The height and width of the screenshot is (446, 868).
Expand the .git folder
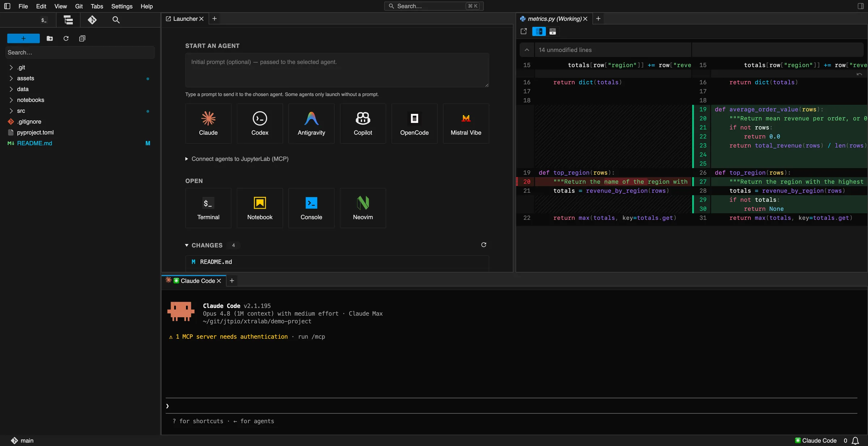point(11,67)
